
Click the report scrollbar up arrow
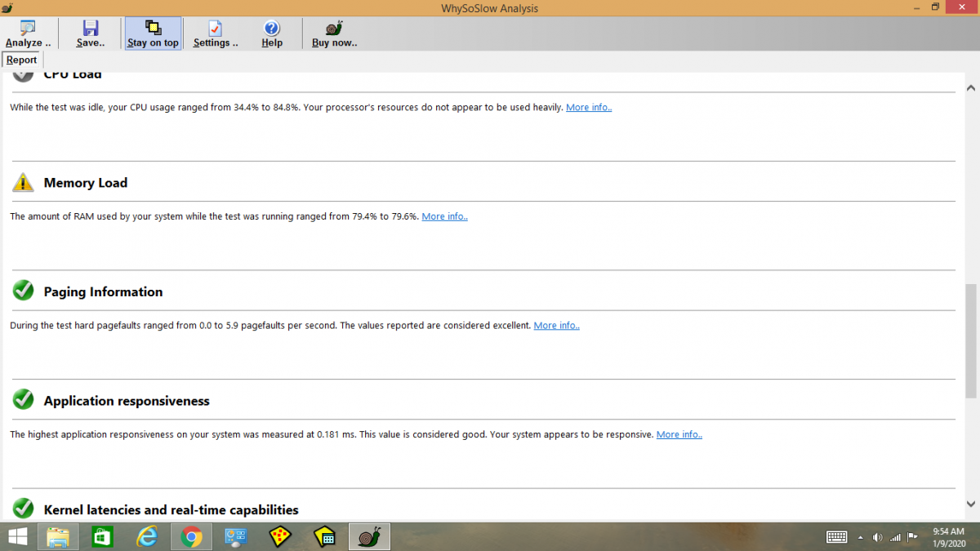point(971,87)
